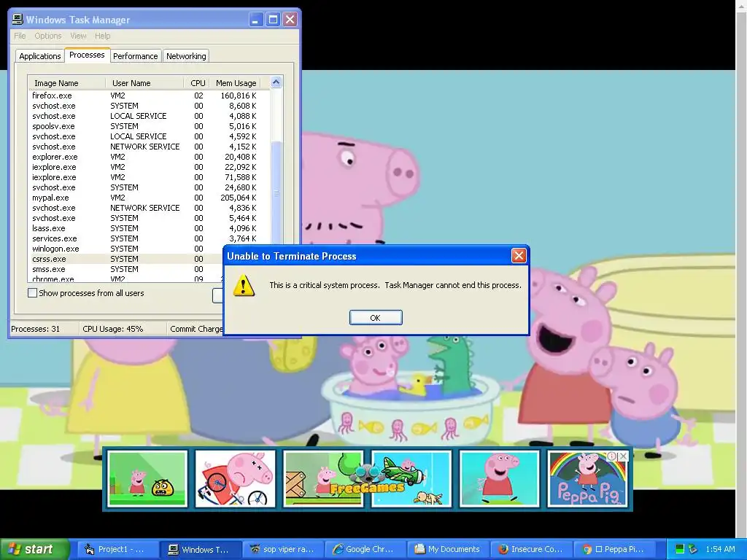747x560 pixels.
Task: Sort processes by Mem Usage column
Action: (236, 83)
